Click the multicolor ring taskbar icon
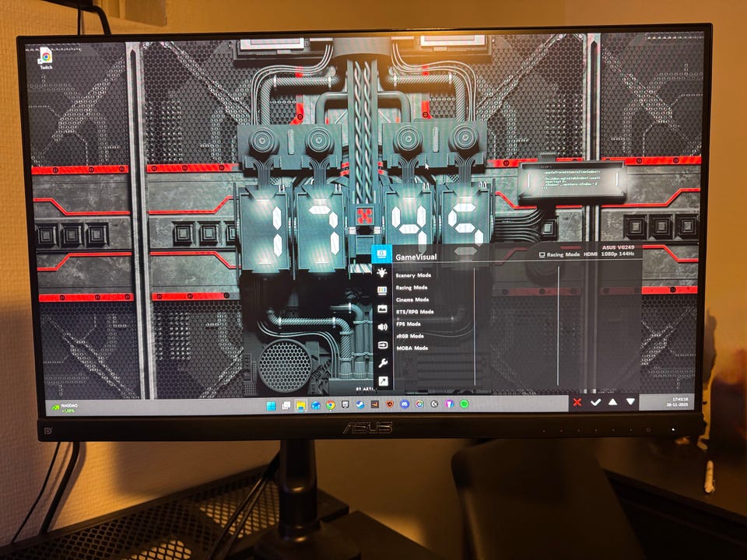The height and width of the screenshot is (560, 747). pyautogui.click(x=419, y=404)
